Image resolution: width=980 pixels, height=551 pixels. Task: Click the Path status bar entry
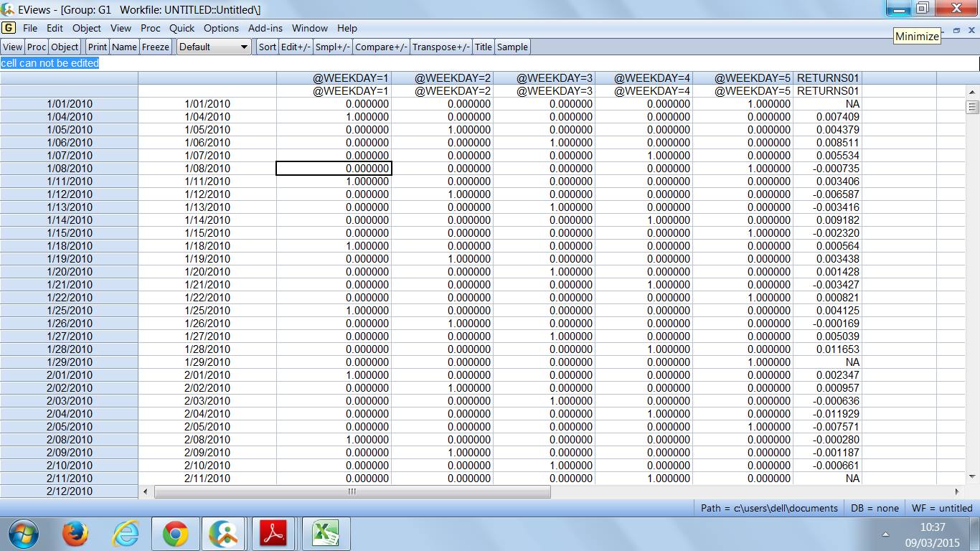click(769, 508)
